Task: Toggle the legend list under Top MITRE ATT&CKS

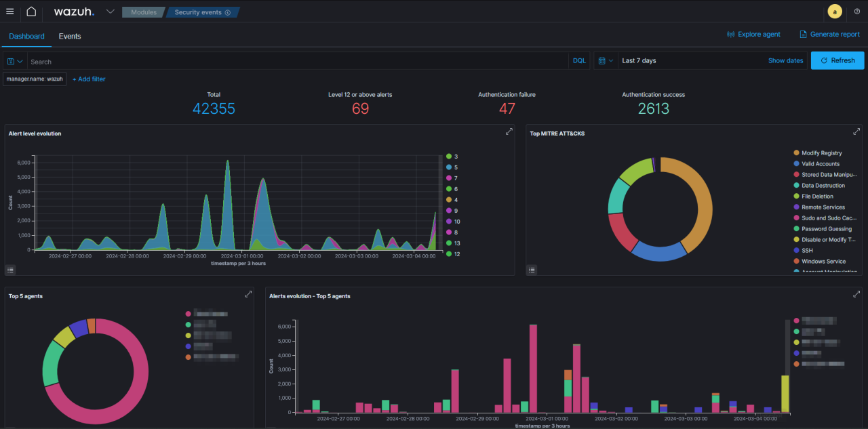Action: [531, 269]
